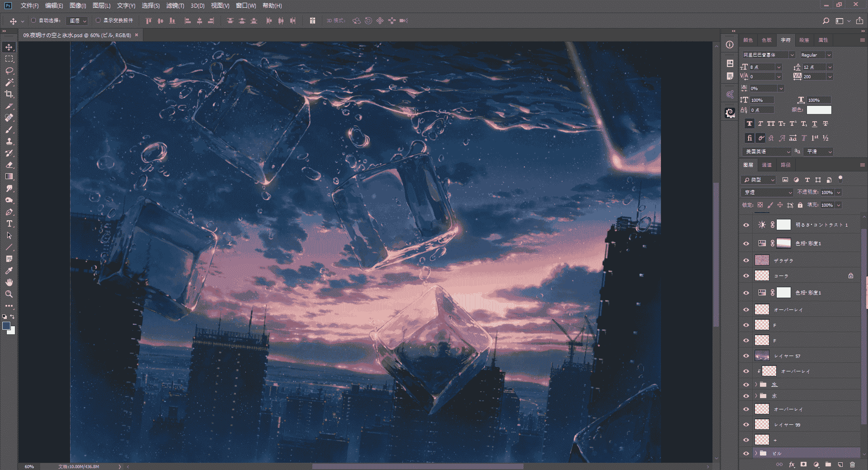868x470 pixels.
Task: Open the 滤镜(T) menu
Action: [x=175, y=5]
